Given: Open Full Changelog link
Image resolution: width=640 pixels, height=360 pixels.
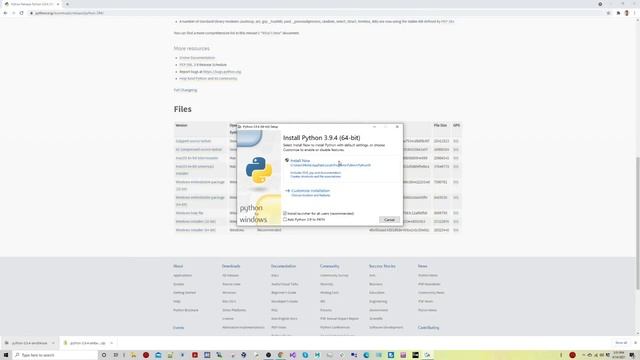Looking at the screenshot, I should pyautogui.click(x=185, y=90).
